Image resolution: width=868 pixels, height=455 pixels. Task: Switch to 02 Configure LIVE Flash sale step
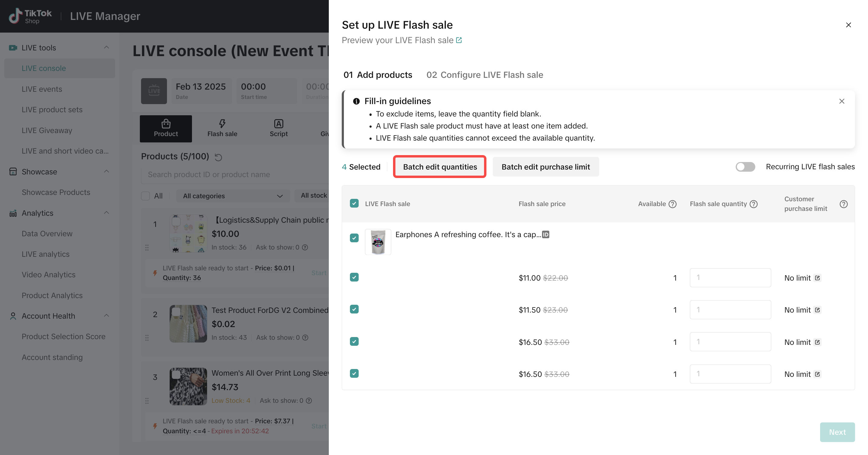[485, 75]
